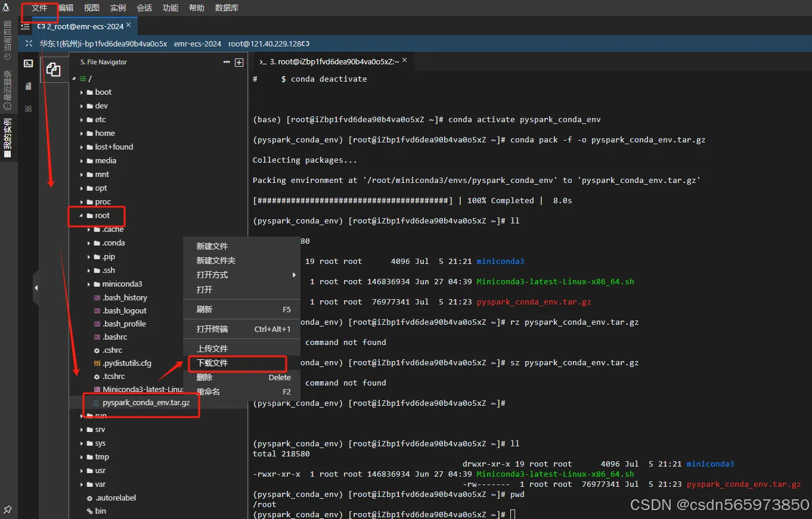
Task: Expand the boot folder arrow
Action: 82,92
